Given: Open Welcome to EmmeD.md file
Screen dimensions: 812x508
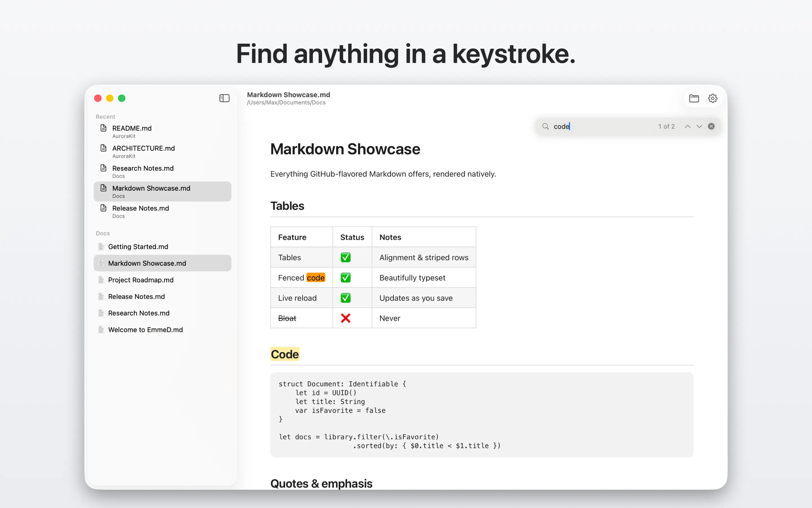Looking at the screenshot, I should point(162,330).
